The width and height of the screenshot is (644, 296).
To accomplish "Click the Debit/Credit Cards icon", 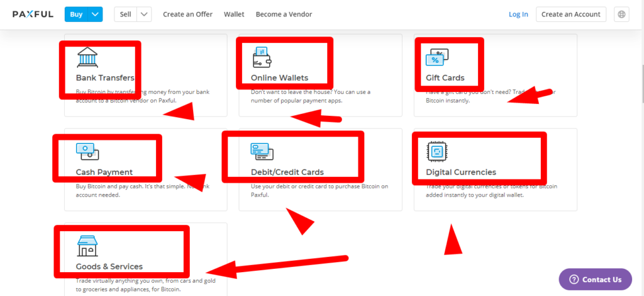I will pyautogui.click(x=261, y=151).
